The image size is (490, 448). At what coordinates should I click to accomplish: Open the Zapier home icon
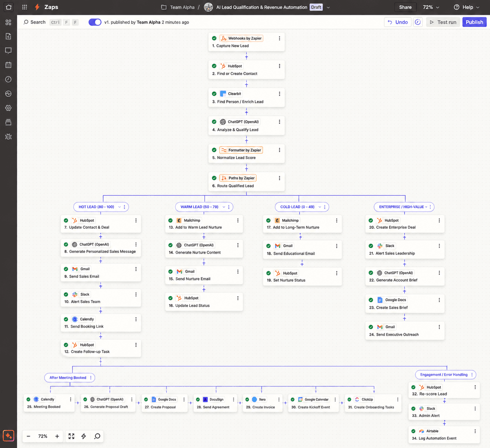click(x=8, y=7)
